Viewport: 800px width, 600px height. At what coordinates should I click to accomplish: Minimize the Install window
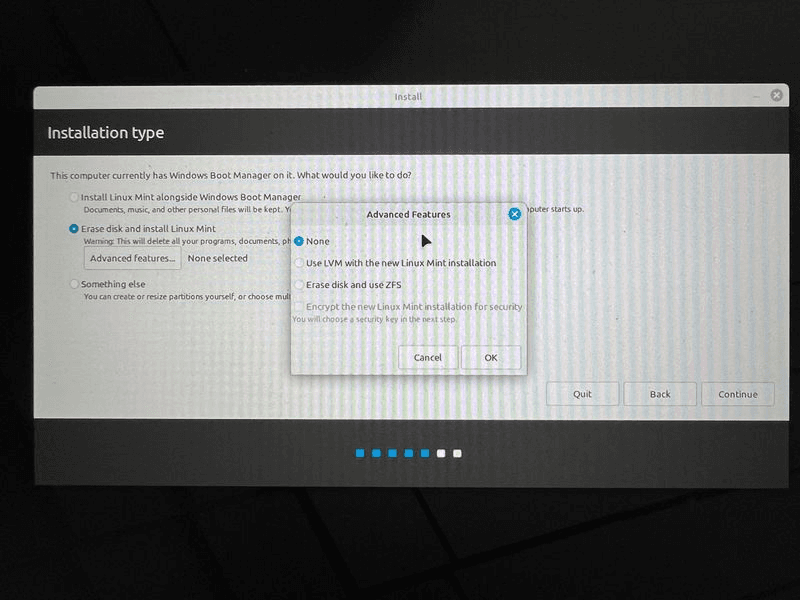[x=757, y=96]
